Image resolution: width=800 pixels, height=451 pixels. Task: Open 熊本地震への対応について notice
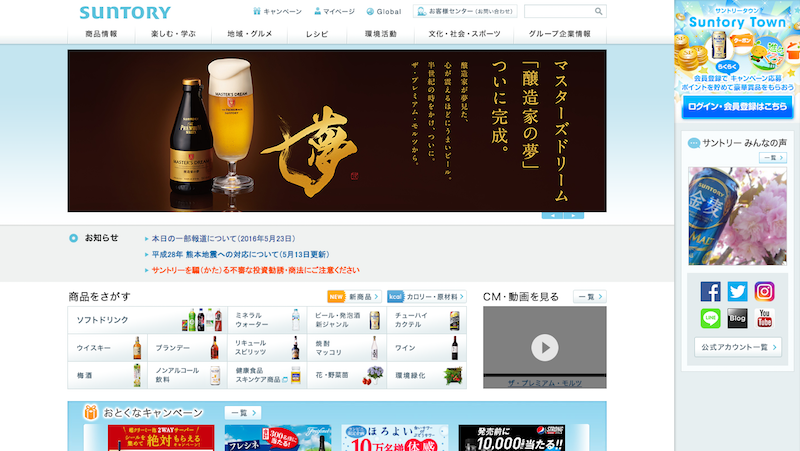click(x=240, y=254)
